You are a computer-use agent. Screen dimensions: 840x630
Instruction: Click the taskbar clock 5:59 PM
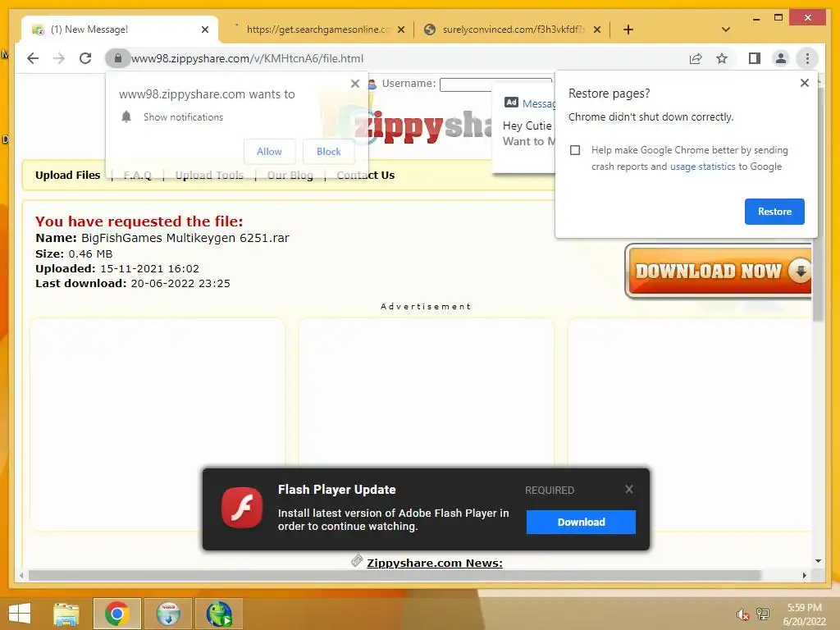[804, 608]
